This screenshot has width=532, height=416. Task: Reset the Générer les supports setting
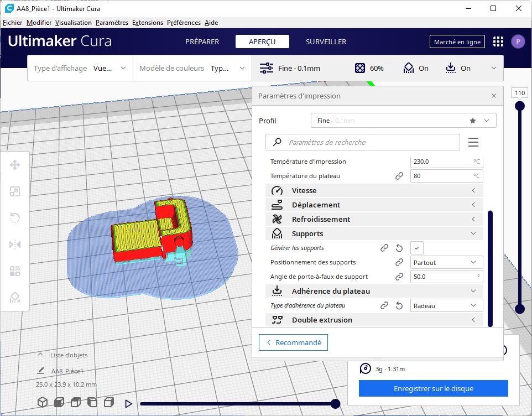point(399,248)
